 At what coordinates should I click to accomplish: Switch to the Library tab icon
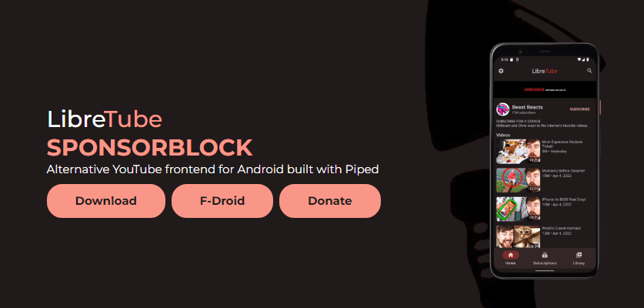(579, 255)
